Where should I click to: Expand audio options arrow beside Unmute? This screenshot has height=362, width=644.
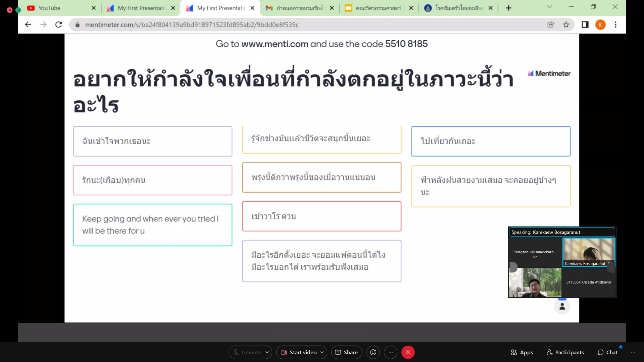pyautogui.click(x=267, y=352)
